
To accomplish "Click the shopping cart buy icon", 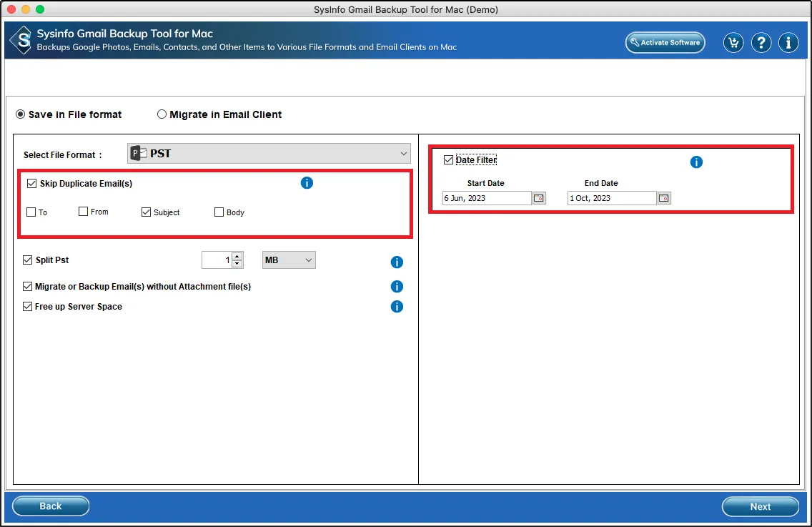I will pos(733,43).
